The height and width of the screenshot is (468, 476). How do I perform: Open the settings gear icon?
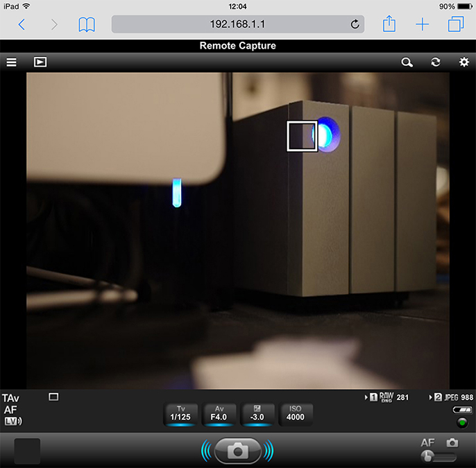464,62
